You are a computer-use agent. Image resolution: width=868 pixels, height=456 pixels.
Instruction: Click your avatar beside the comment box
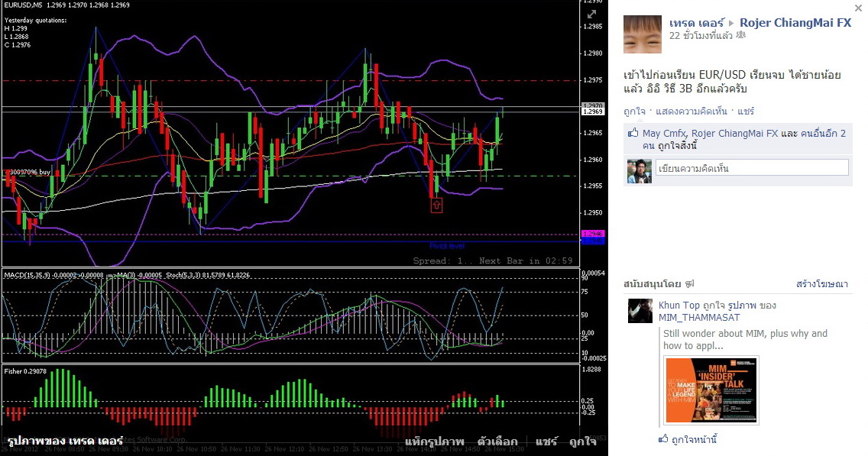pos(640,171)
